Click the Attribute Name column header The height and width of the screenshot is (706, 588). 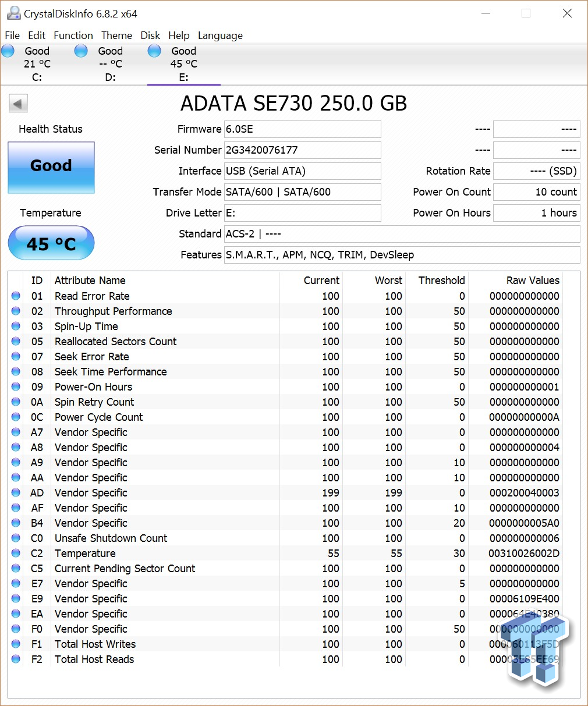(165, 281)
